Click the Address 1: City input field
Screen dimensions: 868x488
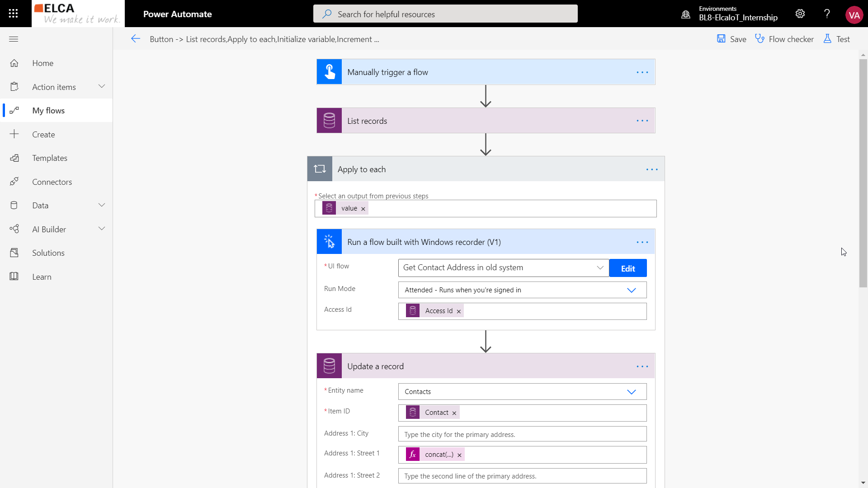pyautogui.click(x=522, y=434)
